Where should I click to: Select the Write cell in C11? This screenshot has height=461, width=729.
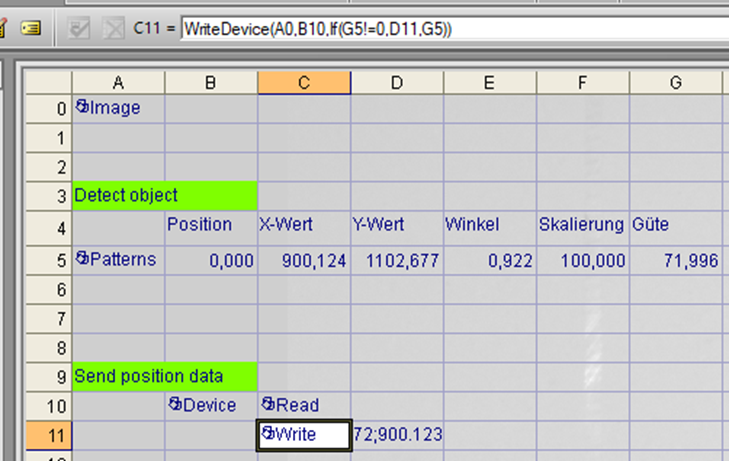(x=303, y=434)
